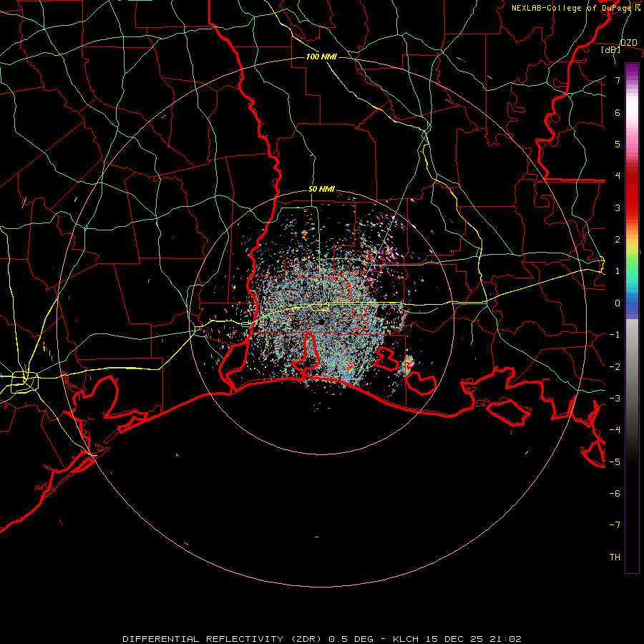Click the 3 value on the color scale
The image size is (644, 644).
[618, 208]
